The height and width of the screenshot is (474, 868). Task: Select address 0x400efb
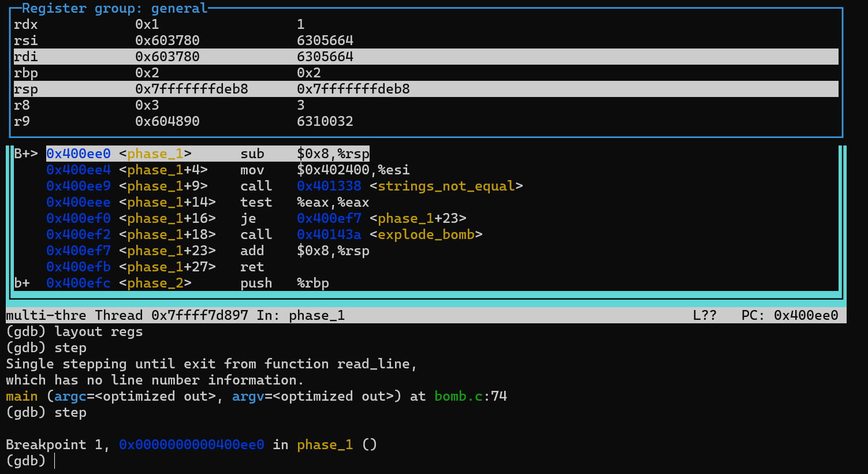point(79,267)
